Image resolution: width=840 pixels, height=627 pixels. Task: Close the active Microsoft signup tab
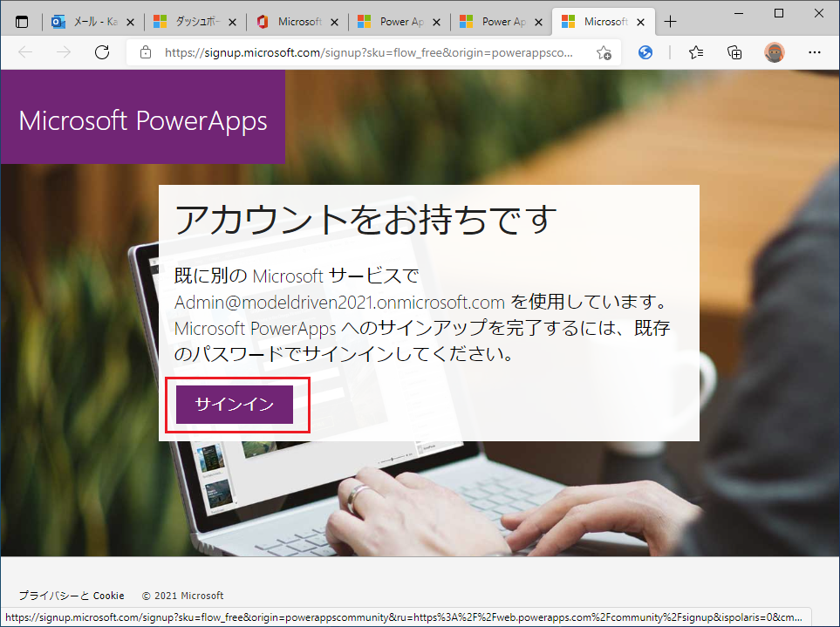click(641, 22)
